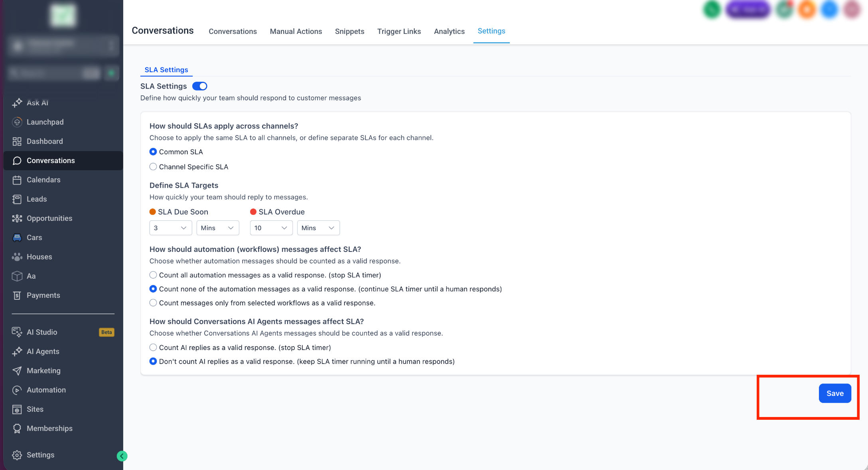The height and width of the screenshot is (470, 868).
Task: Open the top Conversations tab
Action: pos(233,31)
